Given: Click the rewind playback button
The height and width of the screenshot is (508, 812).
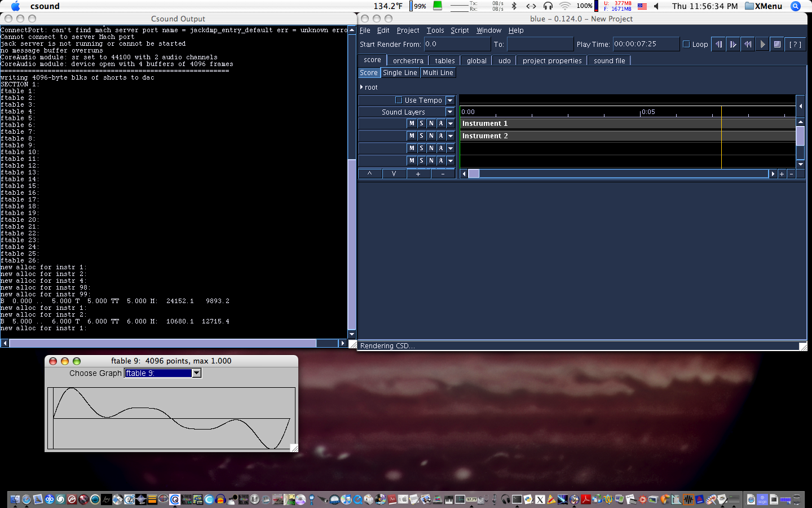Looking at the screenshot, I should 718,44.
